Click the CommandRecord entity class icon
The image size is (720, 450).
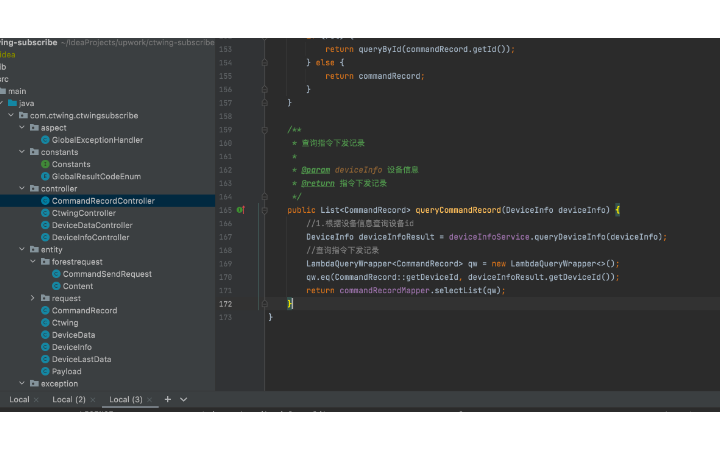[45, 310]
